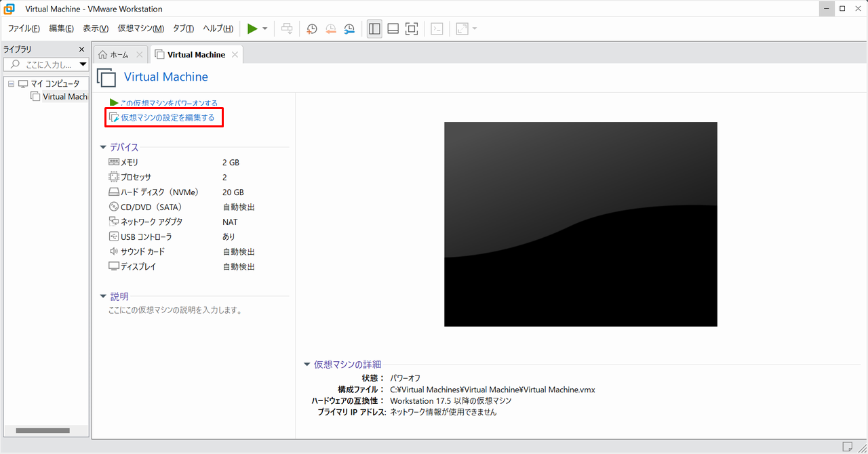Click the library horizontal scrollbar
868x454 pixels.
click(43, 430)
